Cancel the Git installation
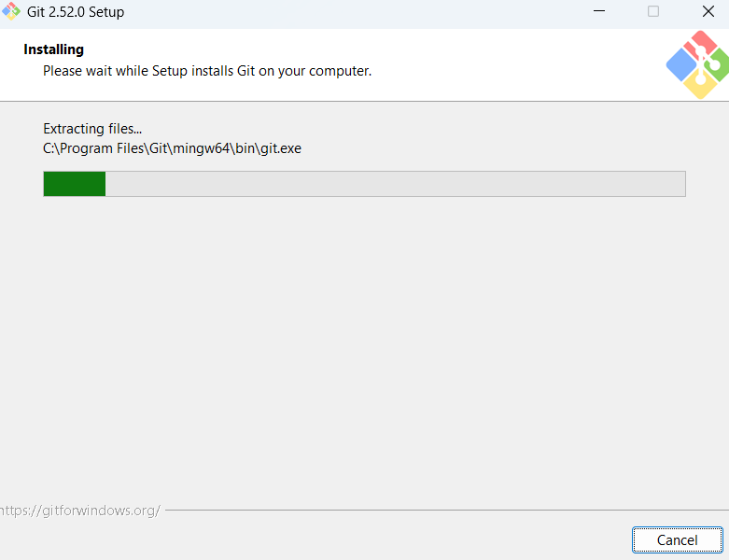Image resolution: width=729 pixels, height=560 pixels. (677, 540)
